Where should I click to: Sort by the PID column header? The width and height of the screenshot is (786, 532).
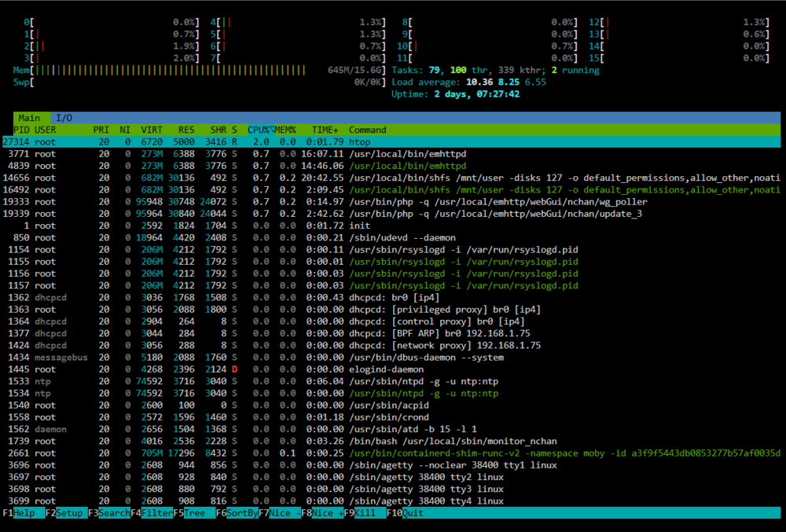tap(22, 130)
